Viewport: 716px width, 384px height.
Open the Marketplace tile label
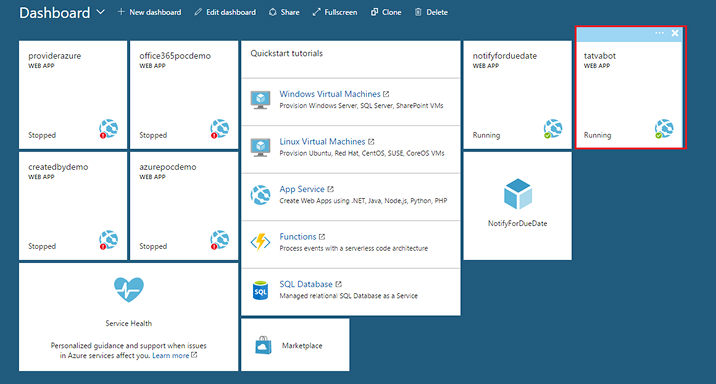pos(302,346)
